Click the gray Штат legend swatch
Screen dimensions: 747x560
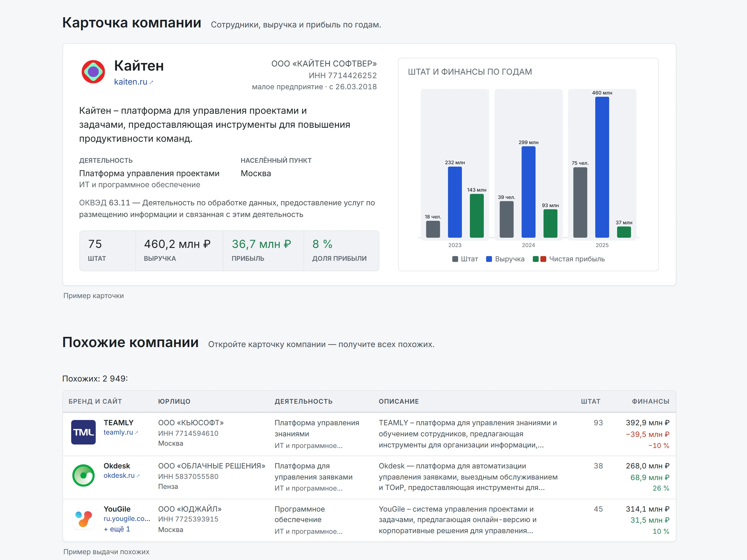click(x=455, y=259)
